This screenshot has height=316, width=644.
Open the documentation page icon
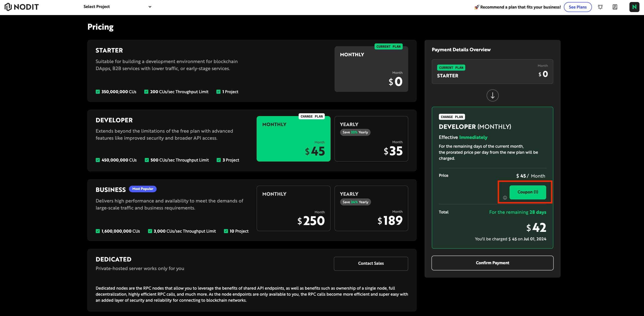tap(615, 7)
